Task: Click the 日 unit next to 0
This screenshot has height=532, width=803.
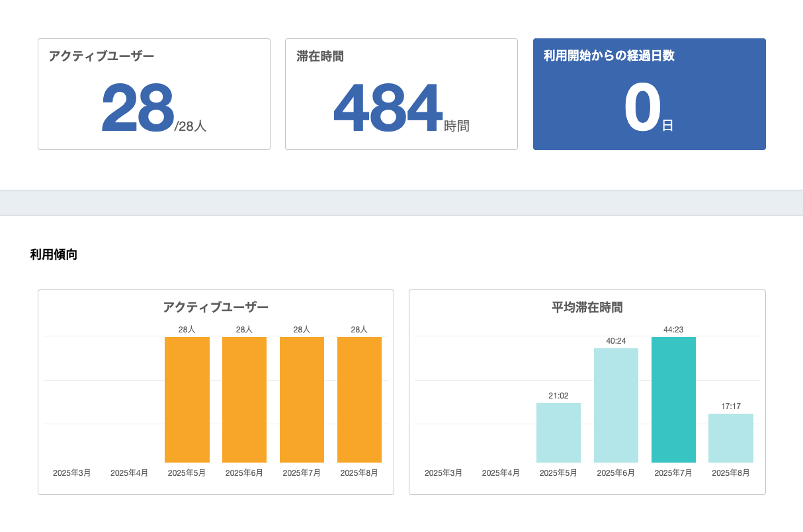Action: 668,126
